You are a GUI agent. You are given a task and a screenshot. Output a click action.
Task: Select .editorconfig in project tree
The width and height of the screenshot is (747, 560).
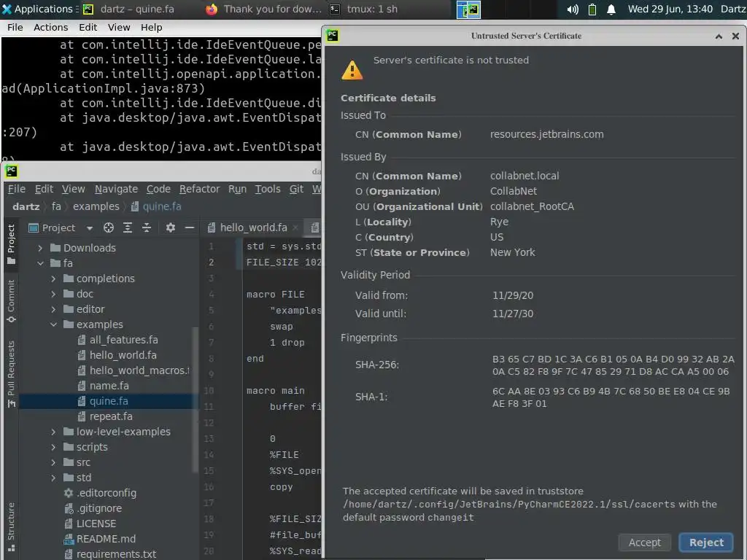pyautogui.click(x=100, y=493)
